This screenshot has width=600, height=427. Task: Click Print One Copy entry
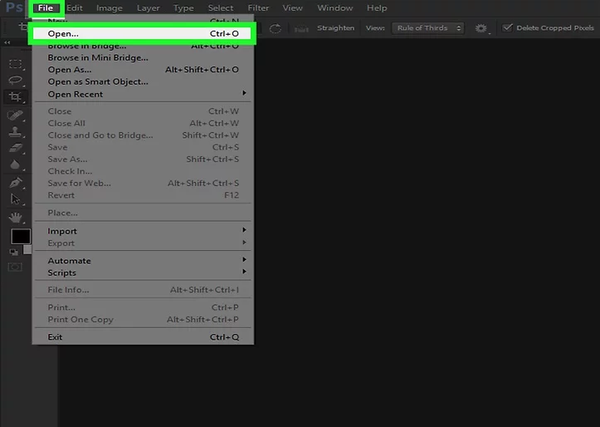[x=143, y=319]
